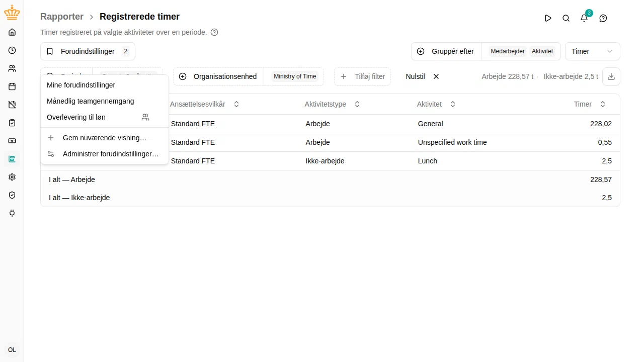Sort by the Aktivitetstype column
The height and width of the screenshot is (362, 644).
(x=333, y=104)
